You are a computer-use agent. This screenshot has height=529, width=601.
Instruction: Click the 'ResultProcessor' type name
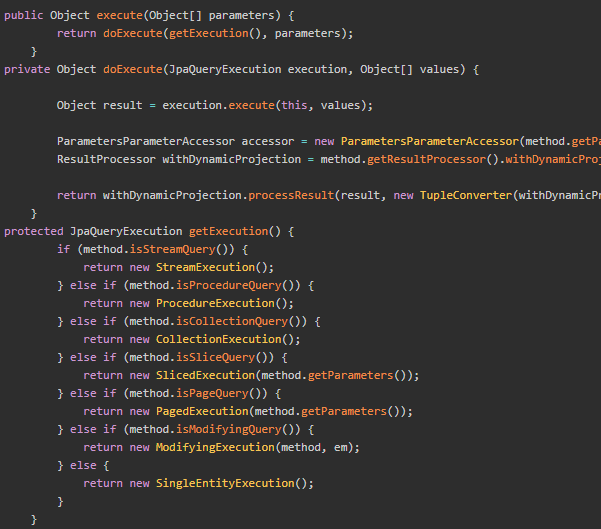[106, 159]
